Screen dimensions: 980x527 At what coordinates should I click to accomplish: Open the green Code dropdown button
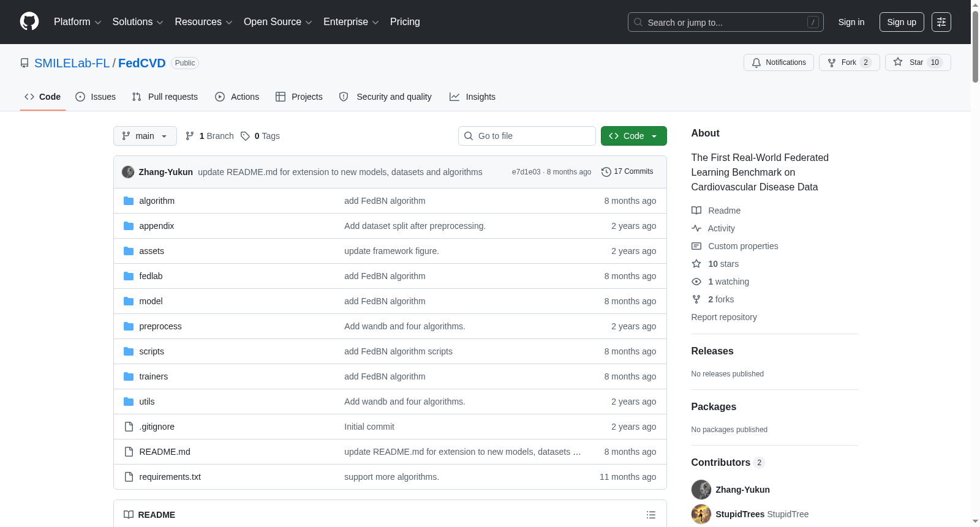634,136
